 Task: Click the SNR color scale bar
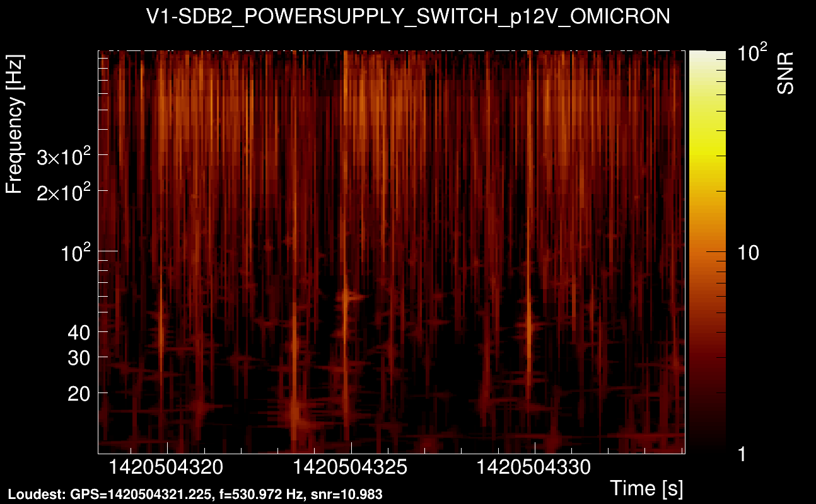pyautogui.click(x=706, y=252)
